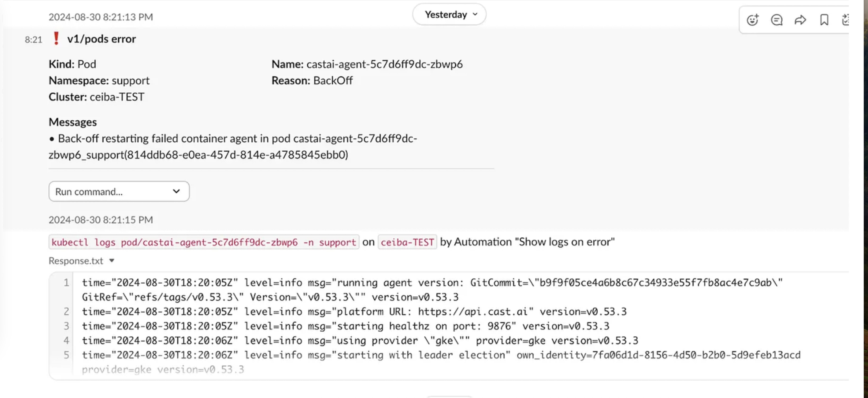Click the Reason: BackOff field
This screenshot has width=868, height=398.
[312, 80]
